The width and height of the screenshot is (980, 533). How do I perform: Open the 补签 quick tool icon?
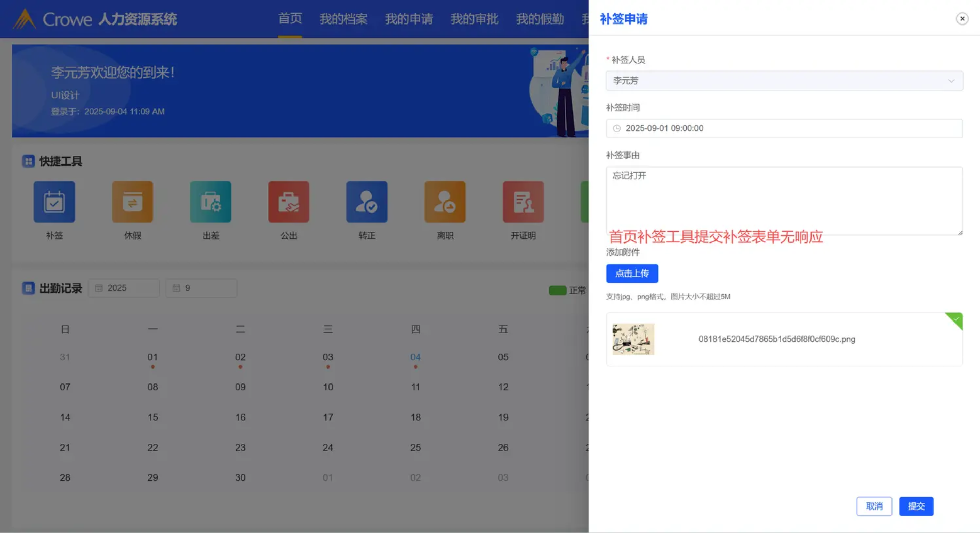click(54, 202)
